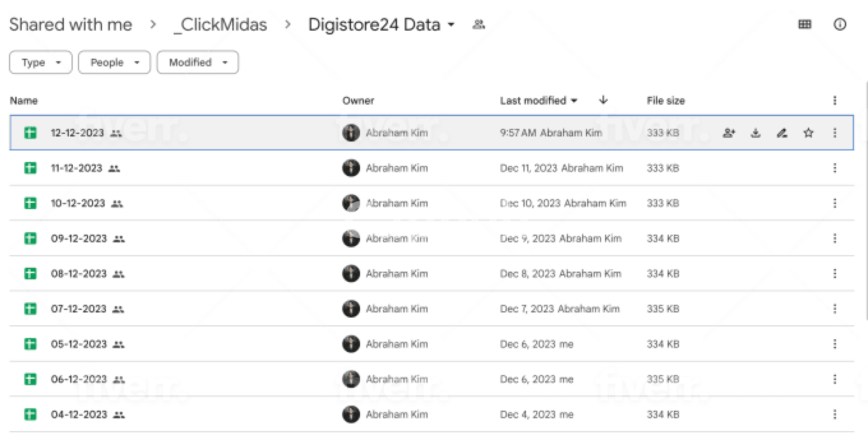Select the 08-12-2023 spreadsheet file
This screenshot has height=440, width=868.
79,274
